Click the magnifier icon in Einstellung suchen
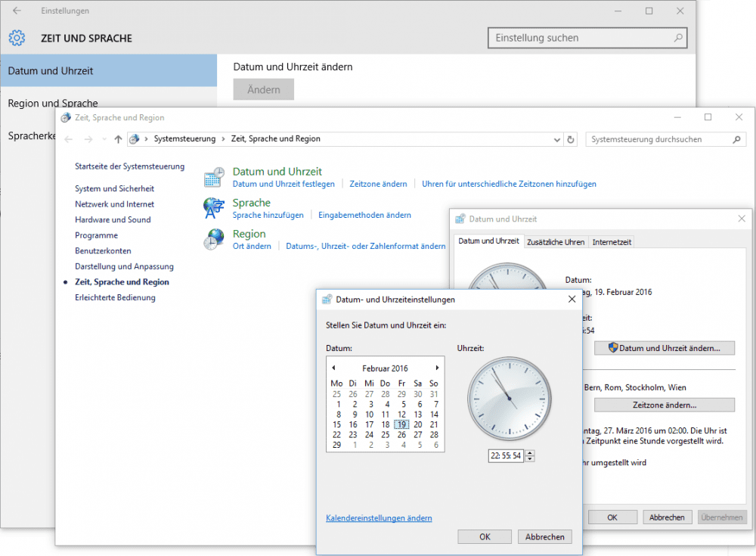 (679, 37)
